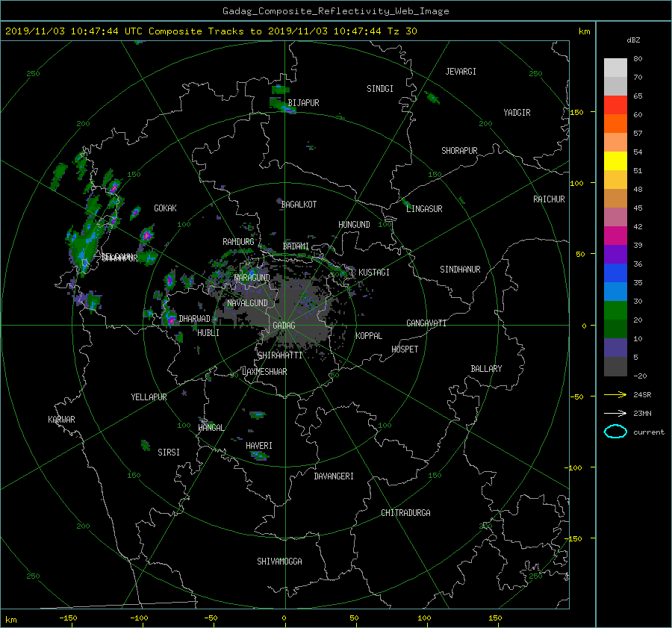Click the cyan 'current' ellipse legend icon
The height and width of the screenshot is (628, 672).
click(615, 432)
